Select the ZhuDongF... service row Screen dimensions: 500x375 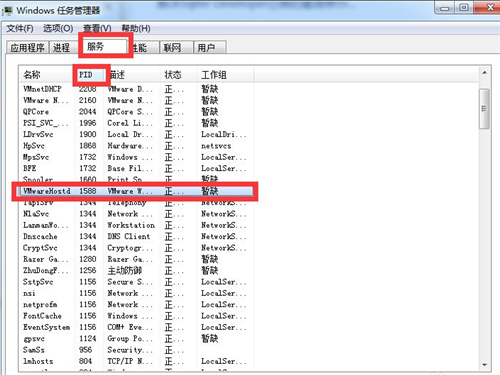(x=137, y=270)
